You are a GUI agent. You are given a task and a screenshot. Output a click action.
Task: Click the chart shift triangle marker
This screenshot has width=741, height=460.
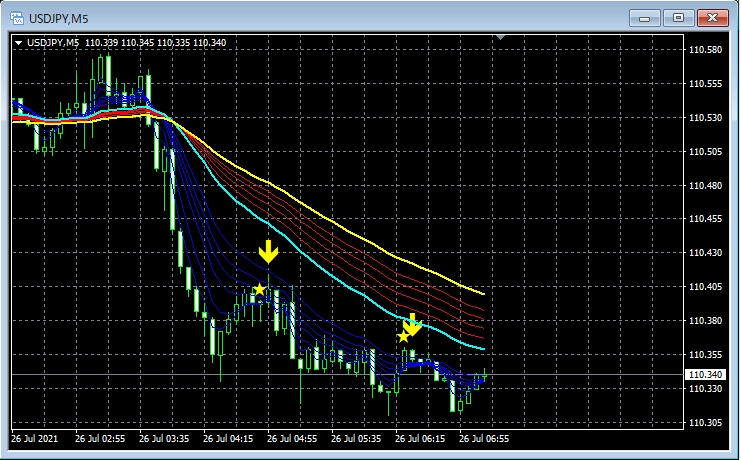[x=500, y=37]
